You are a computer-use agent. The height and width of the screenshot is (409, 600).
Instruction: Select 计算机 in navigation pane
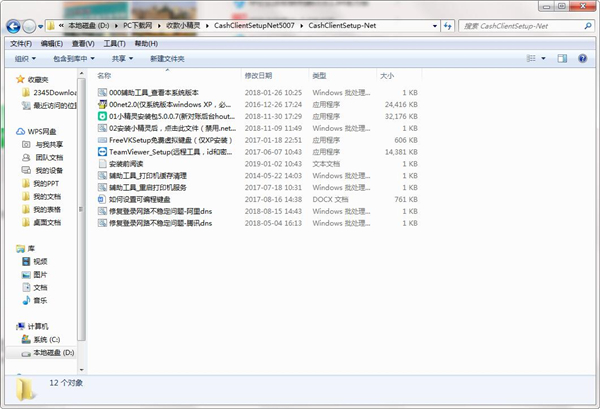[33, 326]
